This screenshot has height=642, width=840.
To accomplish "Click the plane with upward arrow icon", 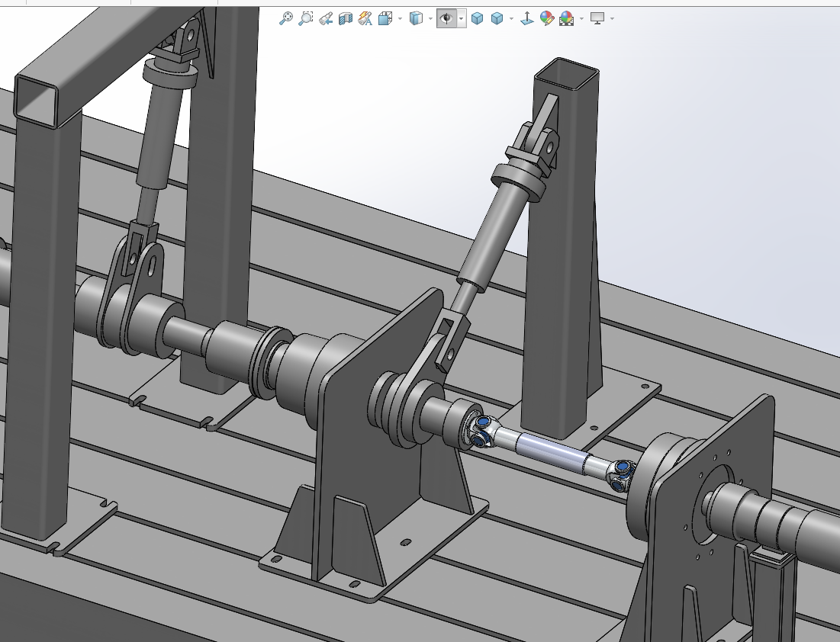I will [526, 19].
